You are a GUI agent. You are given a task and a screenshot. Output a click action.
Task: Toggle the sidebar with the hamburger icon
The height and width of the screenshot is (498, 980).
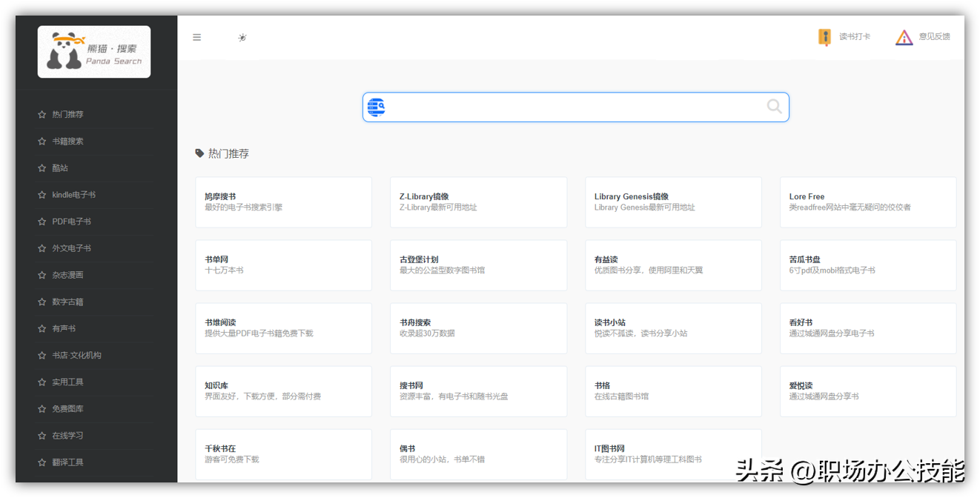(196, 37)
